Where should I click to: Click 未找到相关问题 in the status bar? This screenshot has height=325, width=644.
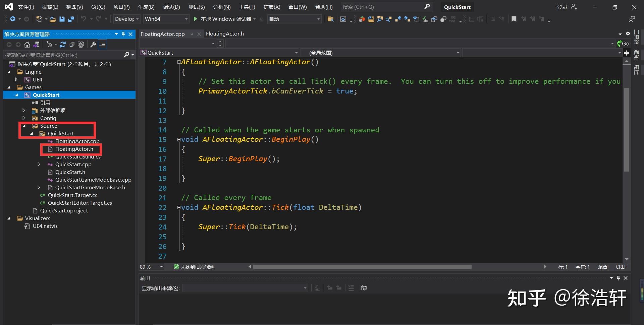(x=197, y=267)
